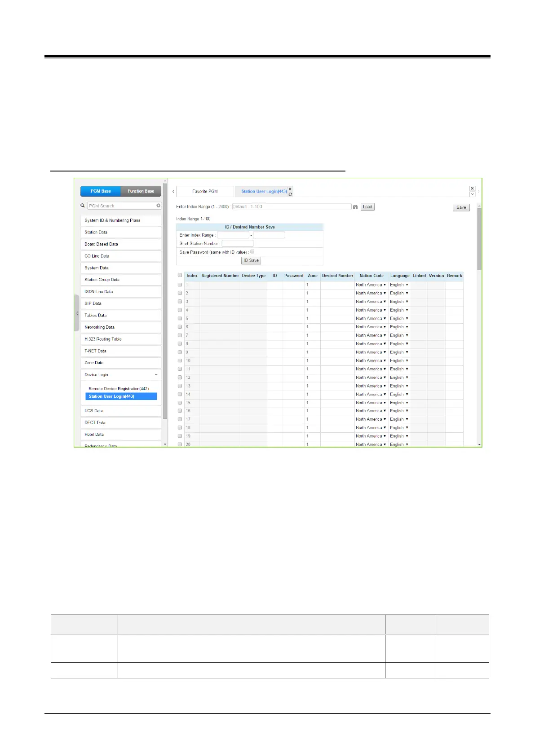Open Station User Login(443) in the sidebar
This screenshot has width=535, height=756.
click(121, 396)
